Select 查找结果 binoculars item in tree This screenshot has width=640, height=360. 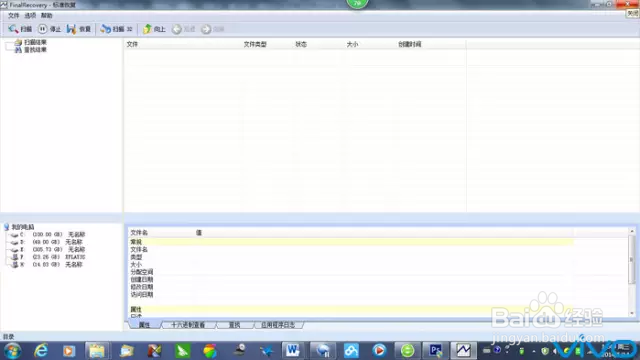pos(35,50)
